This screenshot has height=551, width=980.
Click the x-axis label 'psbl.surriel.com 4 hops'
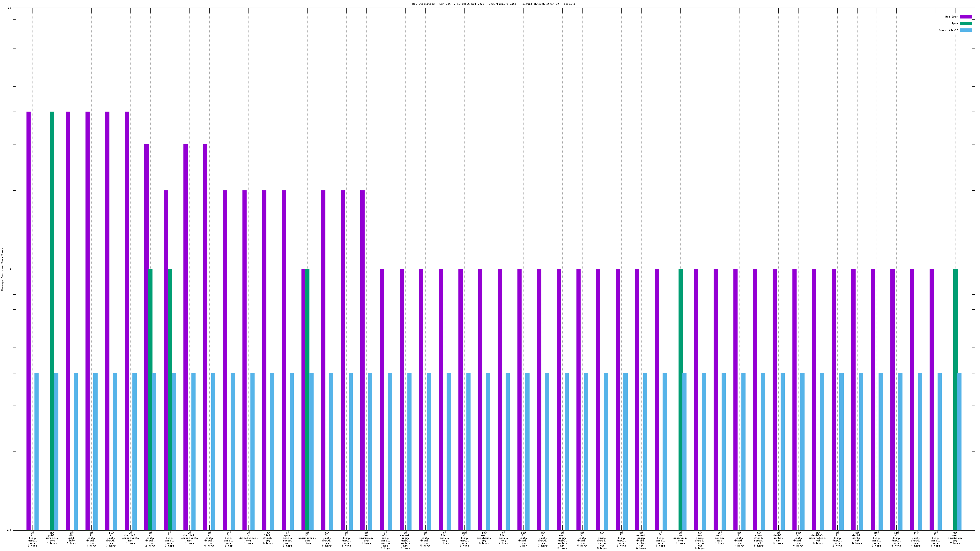(52, 538)
